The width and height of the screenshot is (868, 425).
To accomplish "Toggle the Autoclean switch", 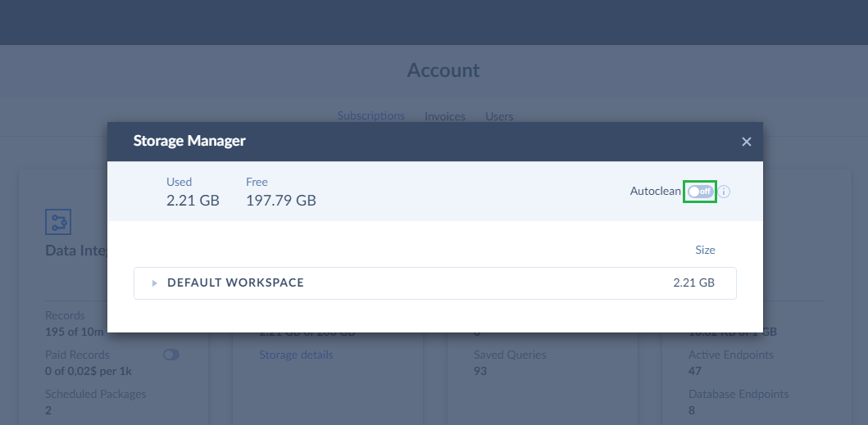I will point(700,192).
